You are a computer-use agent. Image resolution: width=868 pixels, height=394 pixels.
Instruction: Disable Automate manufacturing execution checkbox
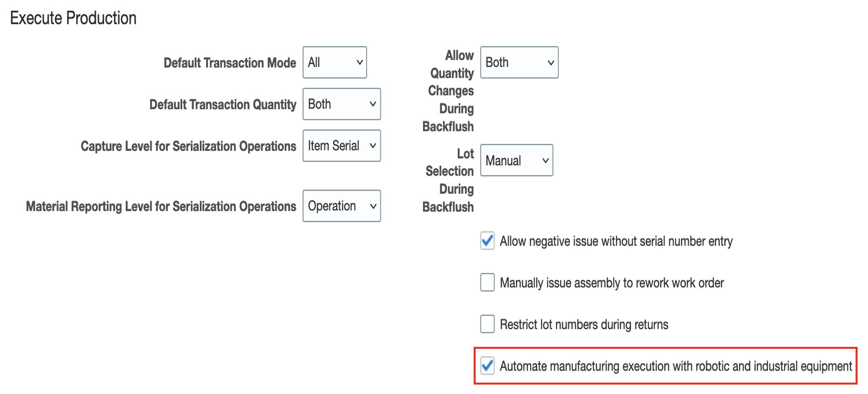coord(488,366)
